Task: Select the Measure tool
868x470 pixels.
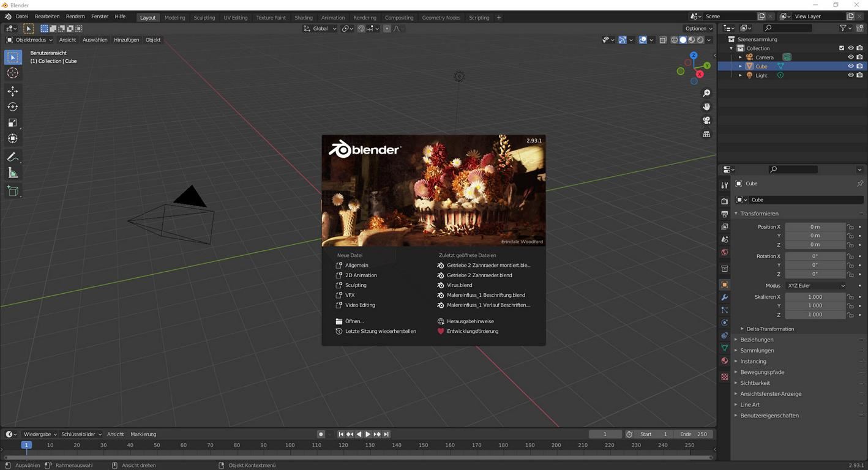Action: click(x=12, y=173)
